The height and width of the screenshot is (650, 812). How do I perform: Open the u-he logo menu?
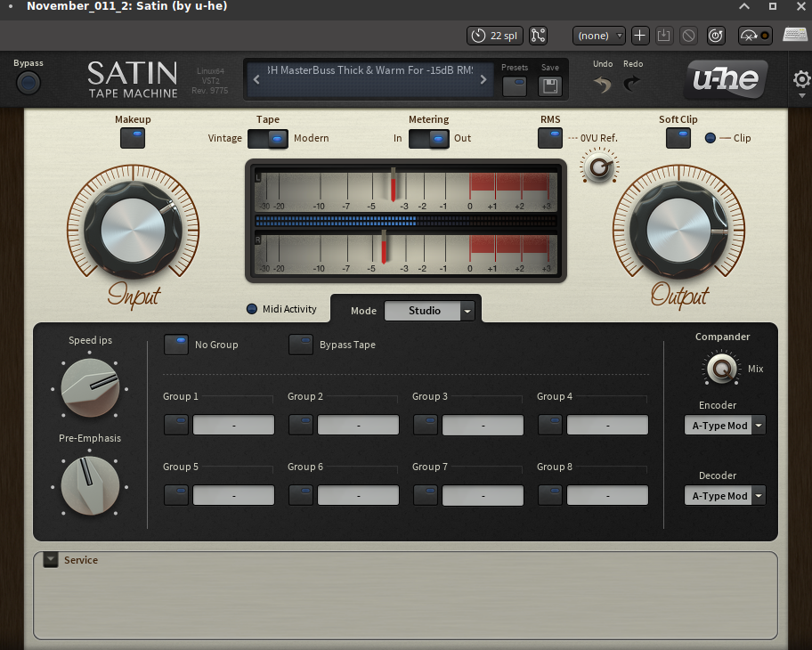tap(726, 79)
